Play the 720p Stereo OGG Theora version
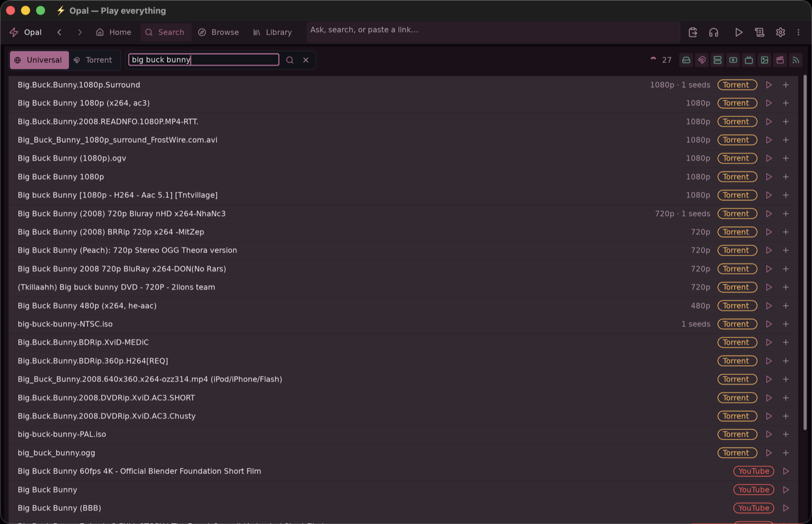The image size is (812, 524). [x=769, y=250]
